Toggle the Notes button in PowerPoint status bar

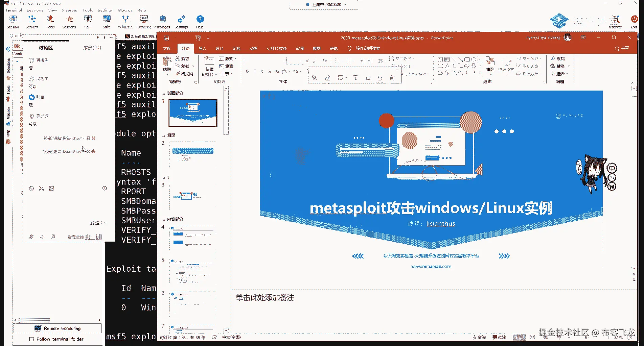point(479,337)
